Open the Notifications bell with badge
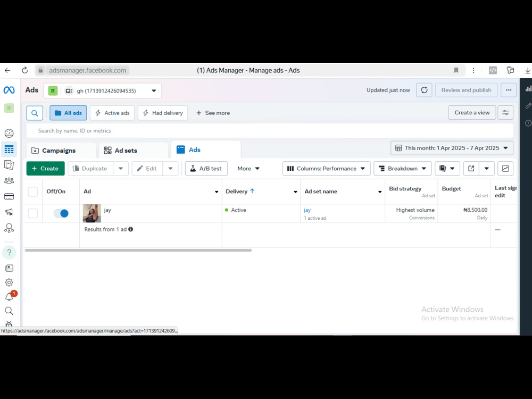Screen dimensions: 532x399 [10, 296]
